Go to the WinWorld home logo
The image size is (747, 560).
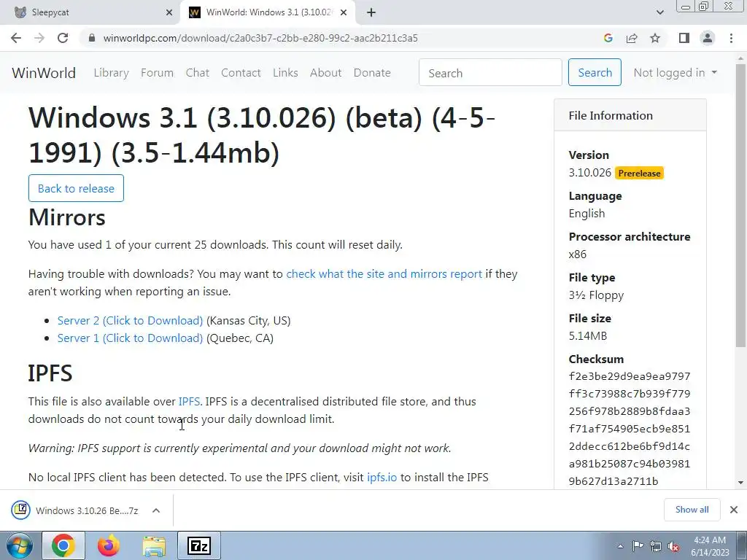(44, 73)
